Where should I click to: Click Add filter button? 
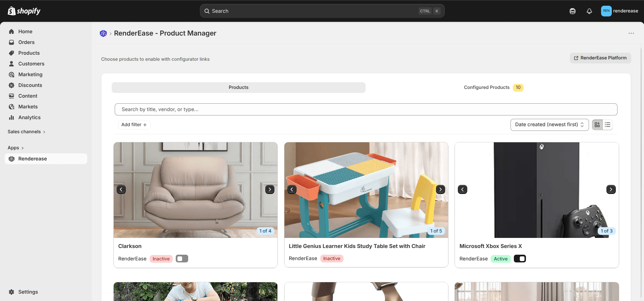[x=134, y=125]
